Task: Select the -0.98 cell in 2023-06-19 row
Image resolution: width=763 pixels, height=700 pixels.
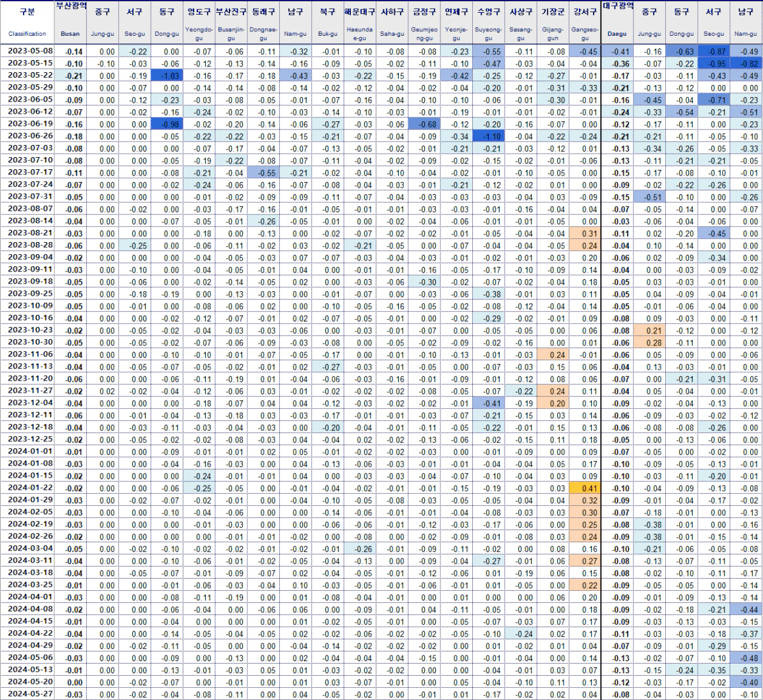Action: 167,124
